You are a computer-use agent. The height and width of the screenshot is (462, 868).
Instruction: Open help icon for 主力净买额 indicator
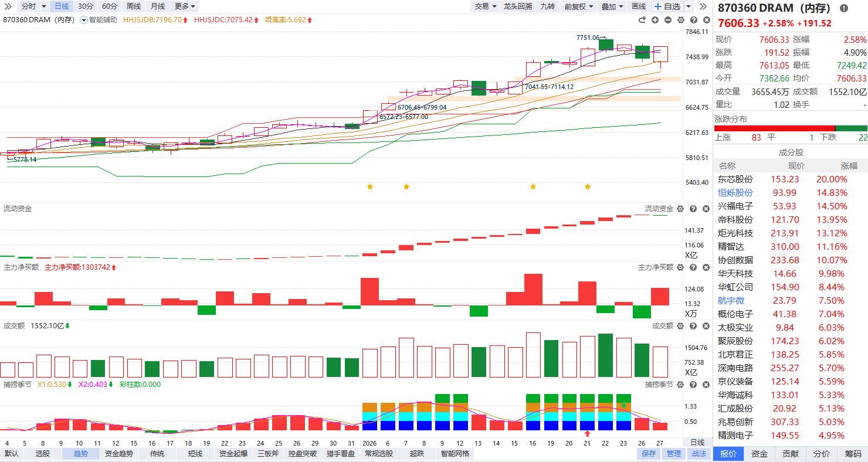(x=693, y=267)
